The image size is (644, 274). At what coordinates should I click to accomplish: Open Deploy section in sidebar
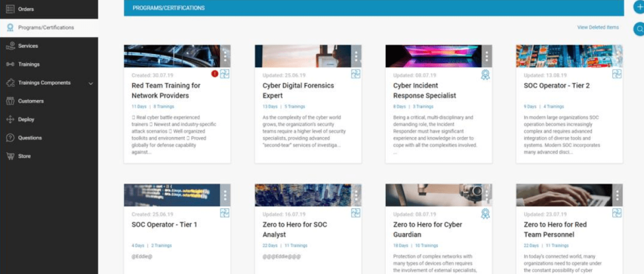(x=49, y=120)
